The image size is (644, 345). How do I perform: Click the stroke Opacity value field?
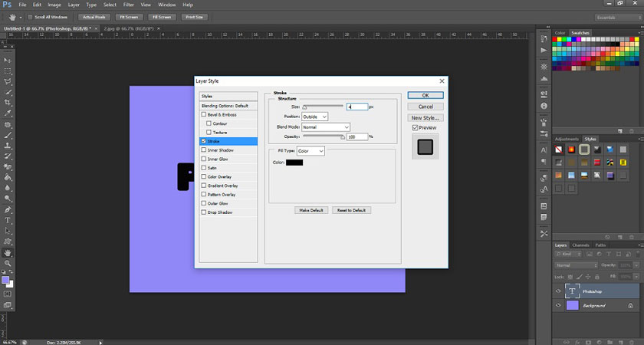(x=357, y=136)
